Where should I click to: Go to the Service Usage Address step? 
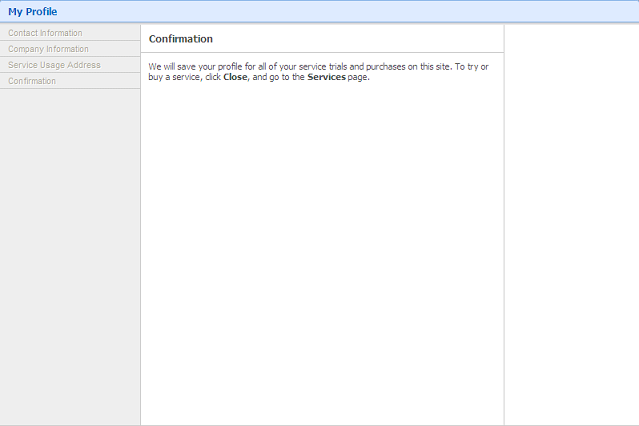pyautogui.click(x=70, y=65)
